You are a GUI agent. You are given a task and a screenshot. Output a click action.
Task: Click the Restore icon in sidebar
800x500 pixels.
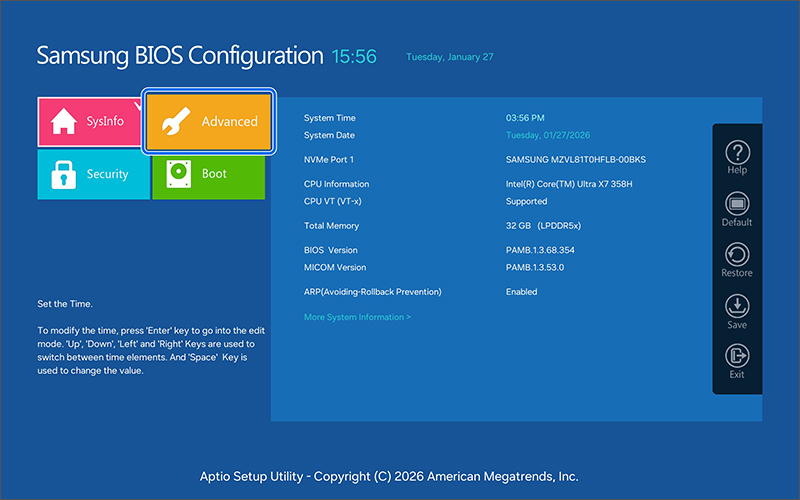tap(737, 254)
